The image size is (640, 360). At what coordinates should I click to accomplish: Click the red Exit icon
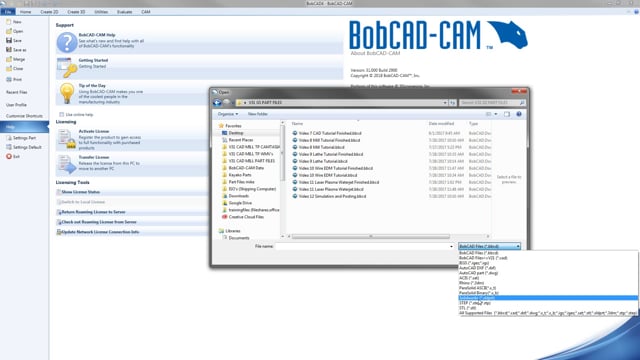[x=9, y=156]
